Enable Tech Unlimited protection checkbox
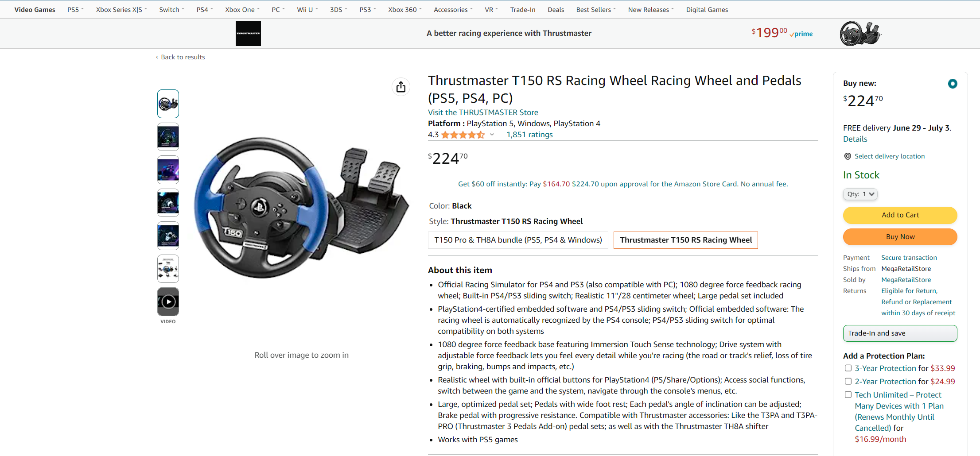The width and height of the screenshot is (980, 456). click(x=848, y=394)
